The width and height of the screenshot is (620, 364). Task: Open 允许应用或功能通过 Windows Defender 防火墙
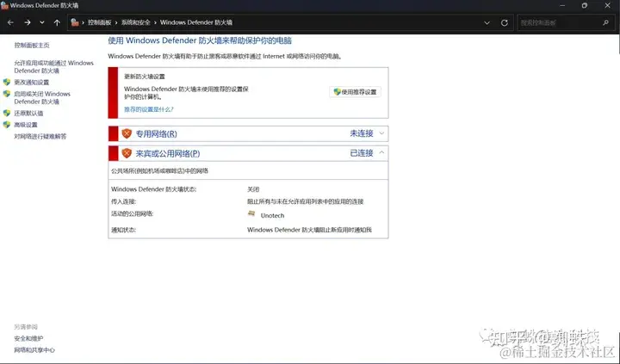point(53,67)
